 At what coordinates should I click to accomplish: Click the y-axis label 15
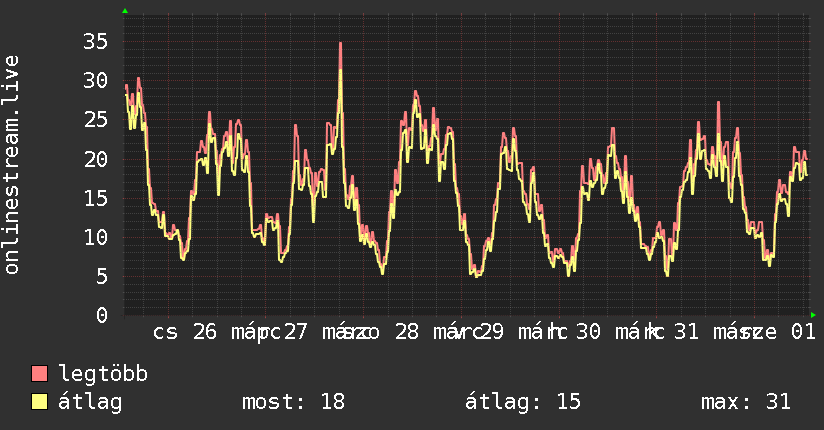click(x=95, y=198)
